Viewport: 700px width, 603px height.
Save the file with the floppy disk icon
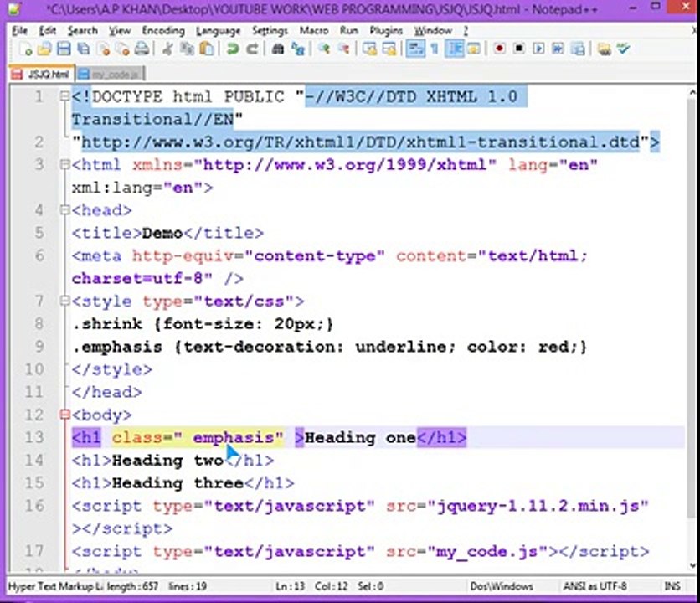click(x=64, y=49)
